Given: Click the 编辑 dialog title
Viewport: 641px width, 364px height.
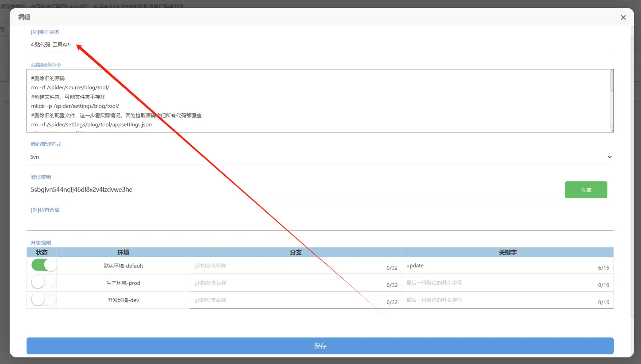Looking at the screenshot, I should coord(24,17).
